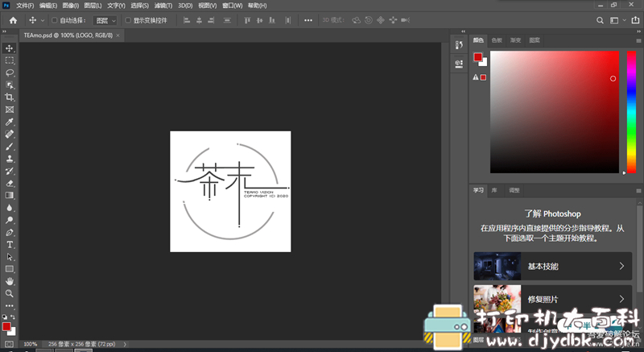Align horizontal centers button
The height and width of the screenshot is (352, 644).
click(199, 20)
